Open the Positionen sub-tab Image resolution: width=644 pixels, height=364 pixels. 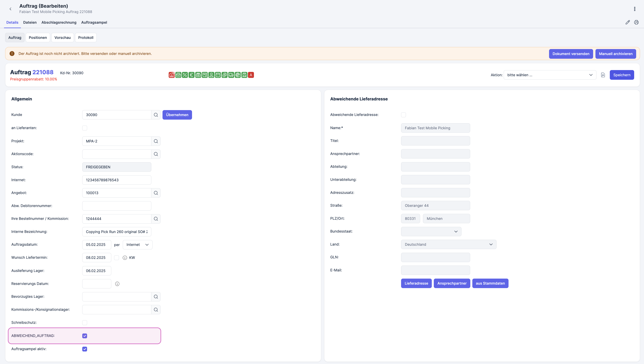coord(38,38)
